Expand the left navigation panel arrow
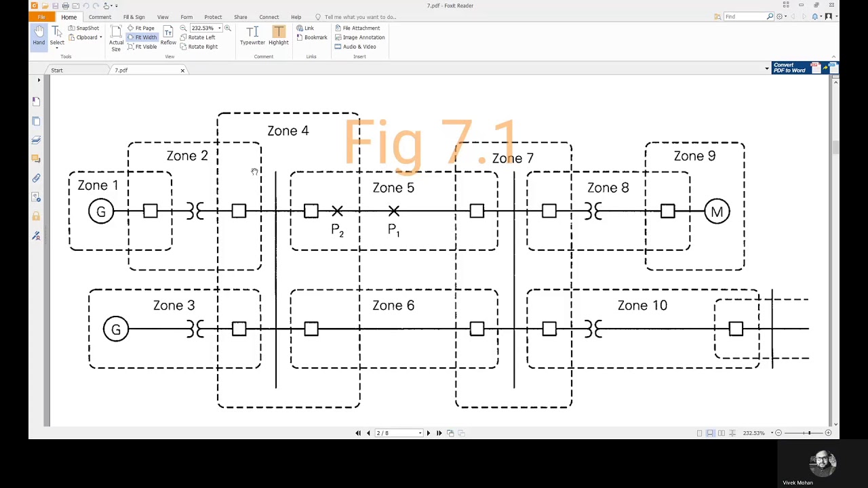Image resolution: width=868 pixels, height=488 pixels. (39, 80)
